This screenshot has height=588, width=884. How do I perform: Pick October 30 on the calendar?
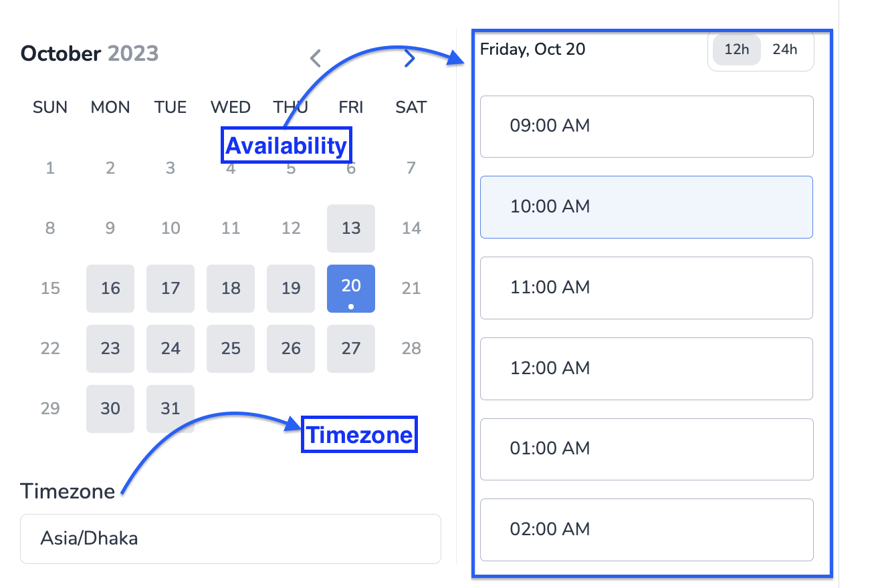point(110,408)
